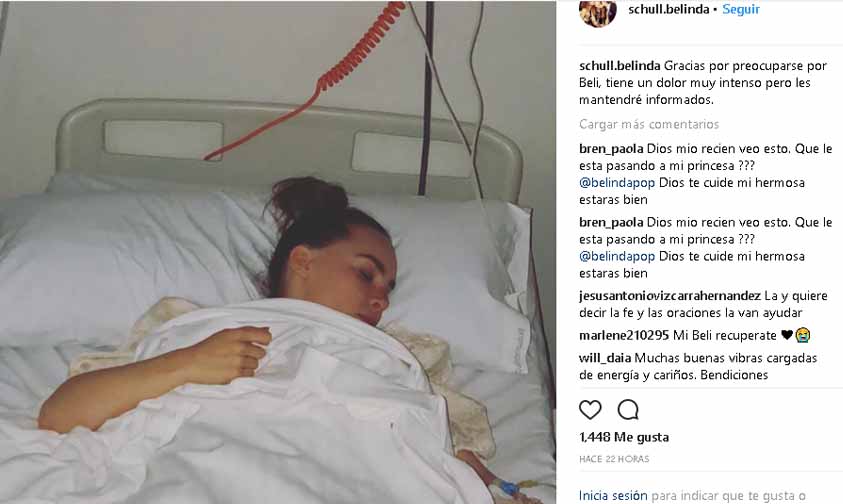This screenshot has width=843, height=504.
Task: Sign in via Inicia sesión link
Action: tap(613, 495)
